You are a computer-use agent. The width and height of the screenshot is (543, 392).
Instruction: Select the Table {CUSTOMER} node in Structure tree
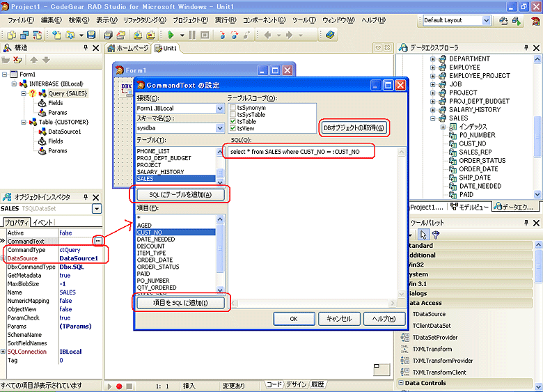pyautogui.click(x=63, y=122)
